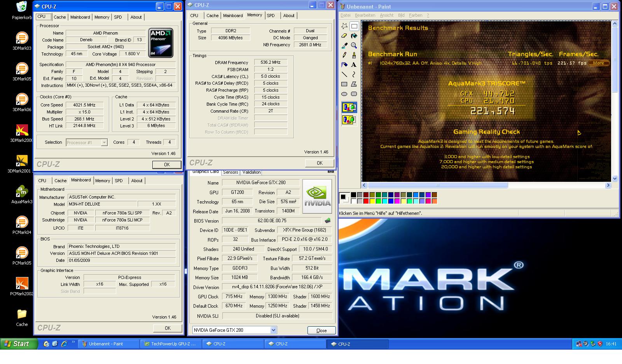Image resolution: width=622 pixels, height=364 pixels.
Task: Open the Cache folder on desktop
Action: point(22,317)
